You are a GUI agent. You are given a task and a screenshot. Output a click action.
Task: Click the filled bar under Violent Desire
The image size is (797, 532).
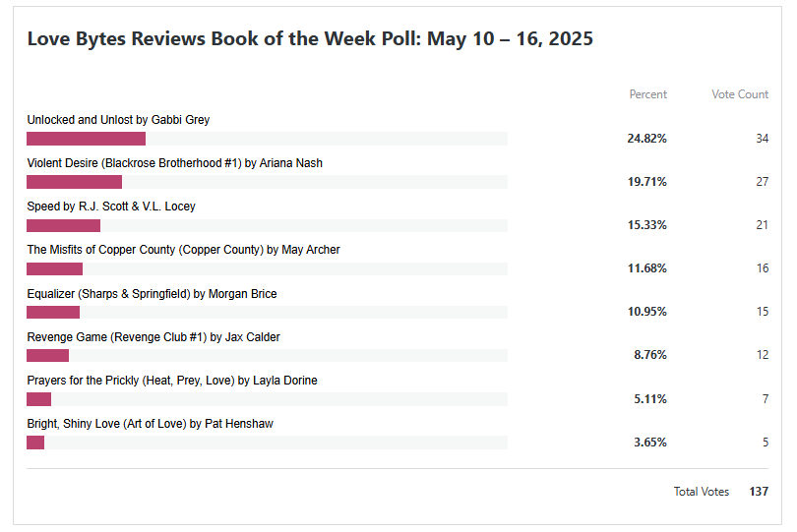pyautogui.click(x=74, y=182)
